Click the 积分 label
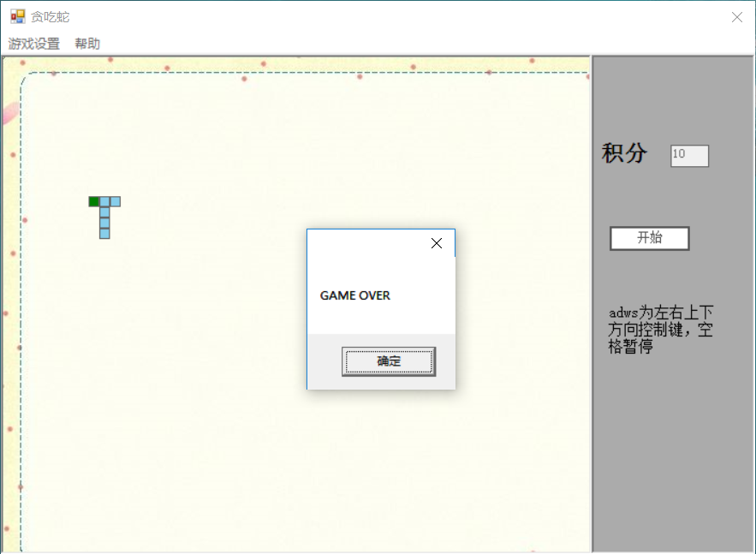 coord(624,154)
